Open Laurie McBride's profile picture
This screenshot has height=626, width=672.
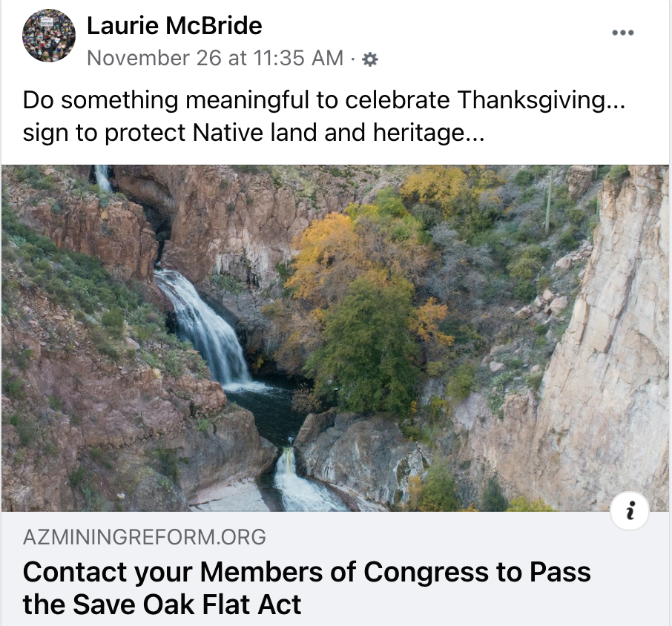pyautogui.click(x=49, y=36)
